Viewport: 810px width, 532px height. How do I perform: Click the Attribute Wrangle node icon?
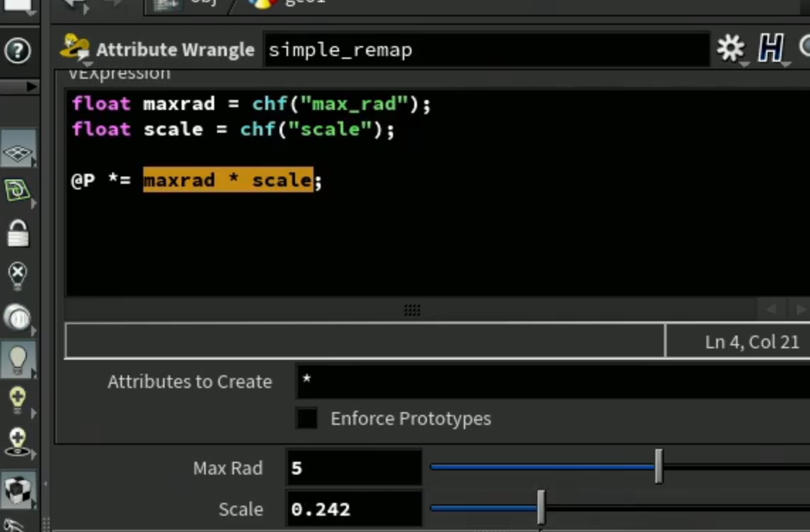pos(74,47)
